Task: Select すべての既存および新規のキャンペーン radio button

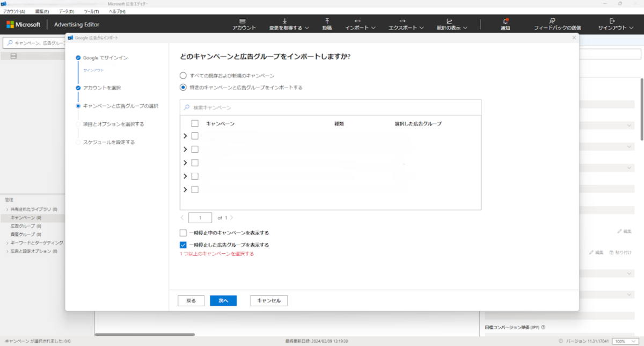Action: (x=183, y=76)
